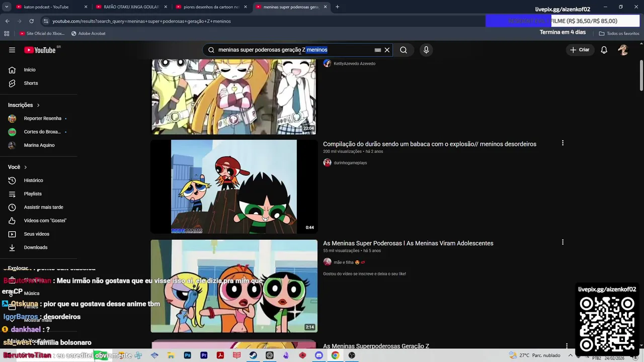This screenshot has height=362, width=644.
Task: Expand the Você section
Action: (x=18, y=167)
